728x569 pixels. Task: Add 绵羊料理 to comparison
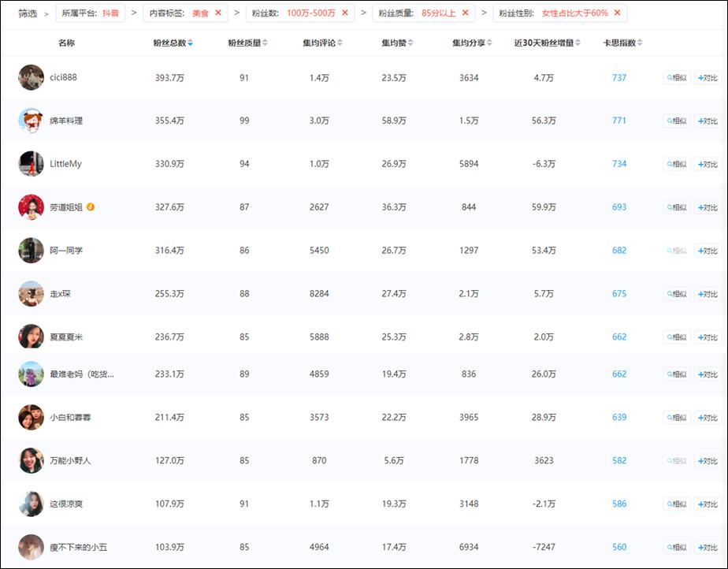708,121
